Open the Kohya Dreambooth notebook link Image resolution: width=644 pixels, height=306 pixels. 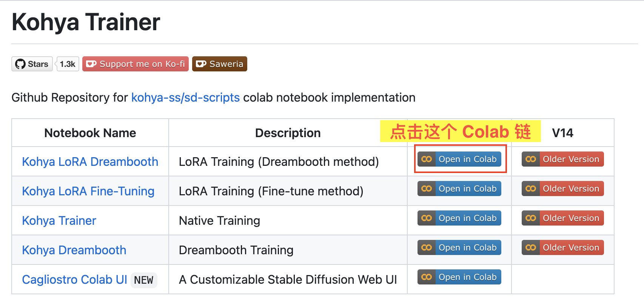pyautogui.click(x=74, y=250)
